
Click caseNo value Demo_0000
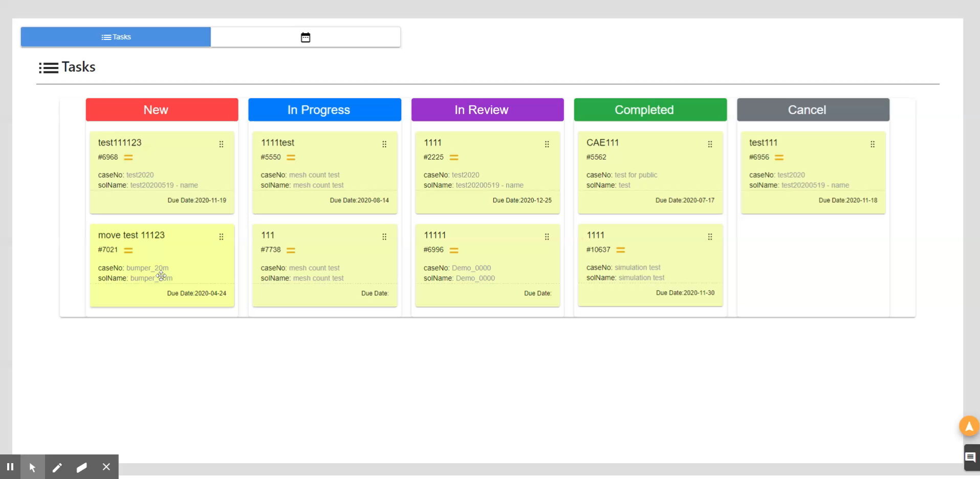coord(471,268)
